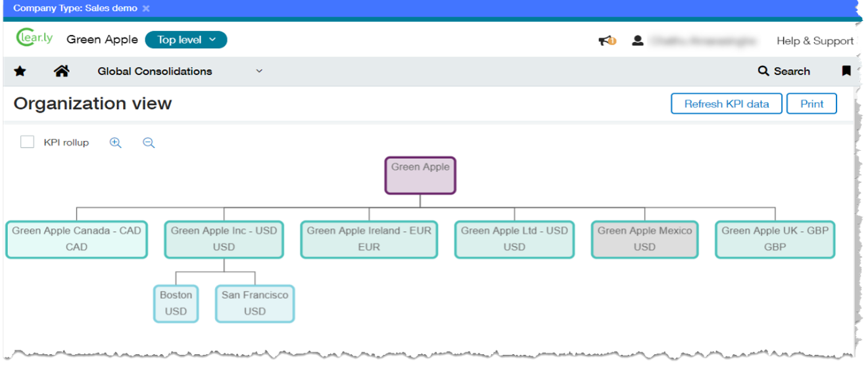868x368 pixels.
Task: Open the announcements megaphone icon
Action: [606, 41]
